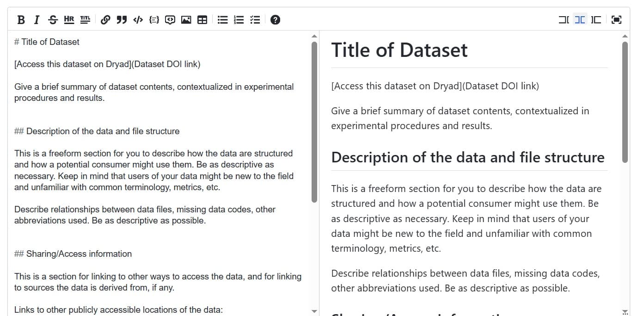Click '## Sharing/Access information' line in editor

pyautogui.click(x=73, y=254)
